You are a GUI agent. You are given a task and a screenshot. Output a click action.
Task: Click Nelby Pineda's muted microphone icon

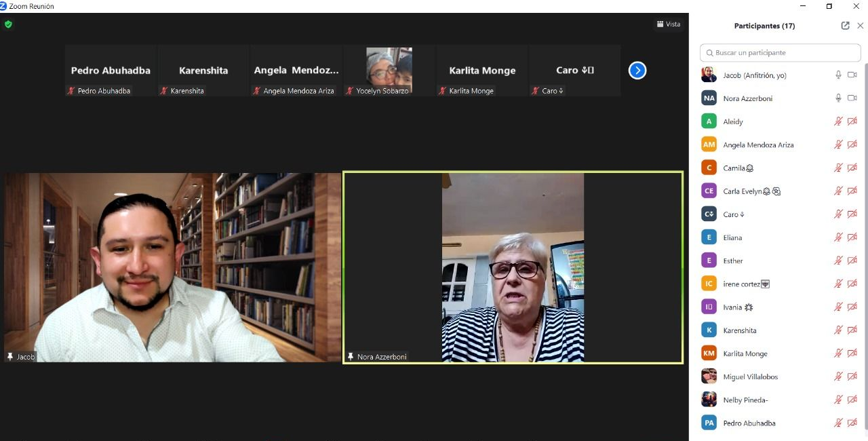838,400
